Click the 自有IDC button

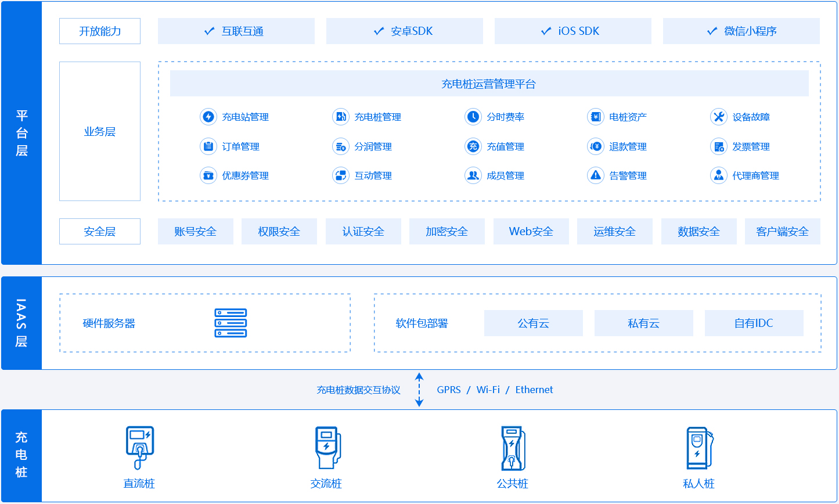tap(754, 323)
